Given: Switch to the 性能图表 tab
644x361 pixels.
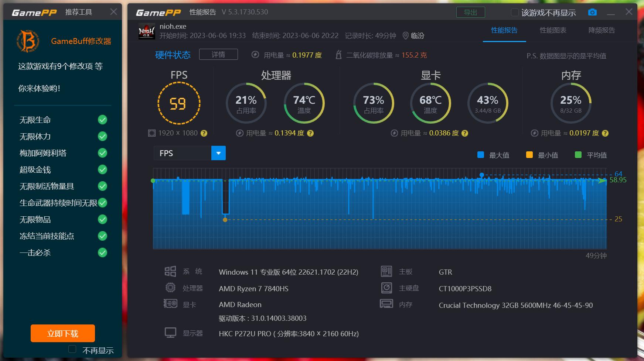Looking at the screenshot, I should point(552,31).
